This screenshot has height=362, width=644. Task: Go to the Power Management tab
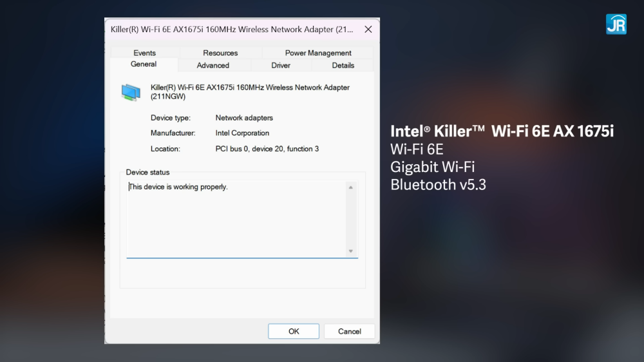[318, 53]
